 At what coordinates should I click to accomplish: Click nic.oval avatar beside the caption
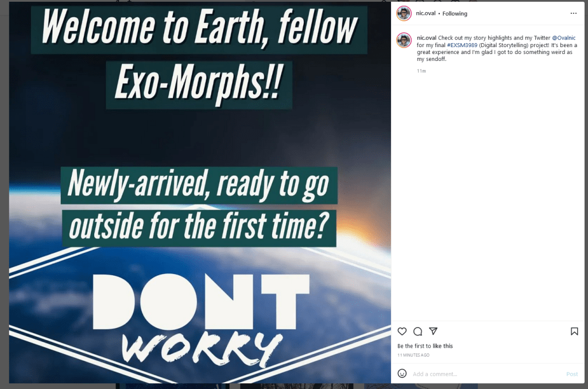[404, 40]
